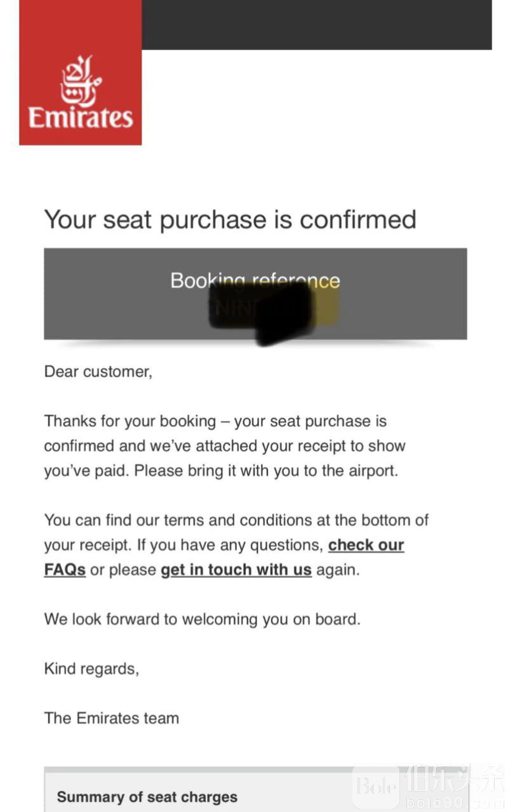Click the 'Kind regards,' line
Image resolution: width=508 pixels, height=812 pixels.
(91, 669)
